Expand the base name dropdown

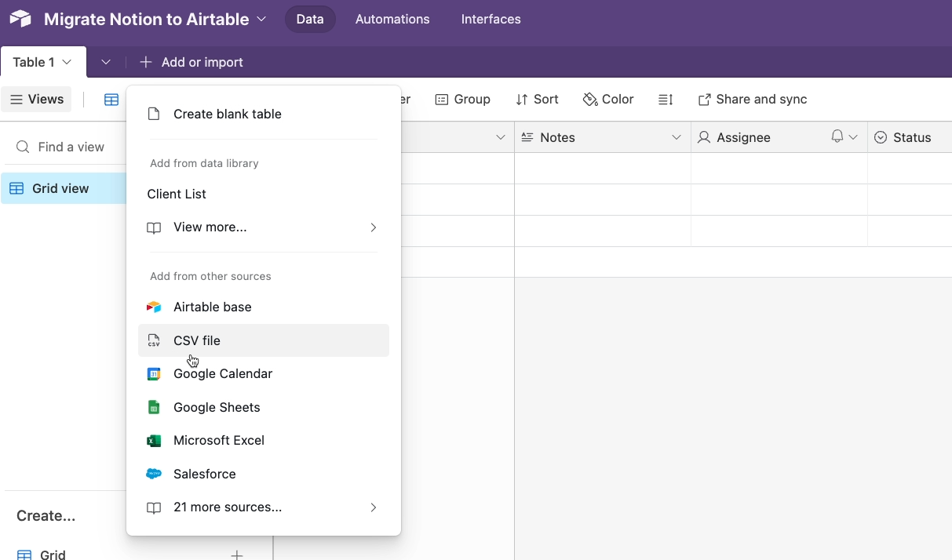pos(261,19)
